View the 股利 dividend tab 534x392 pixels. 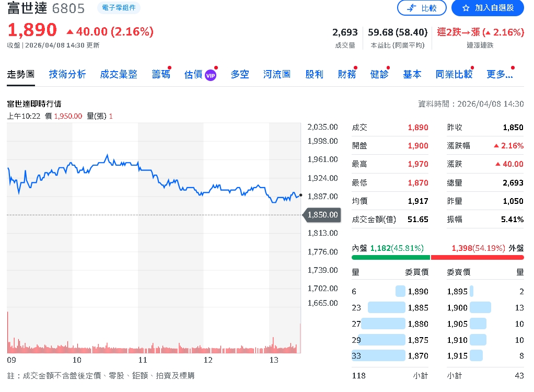314,75
